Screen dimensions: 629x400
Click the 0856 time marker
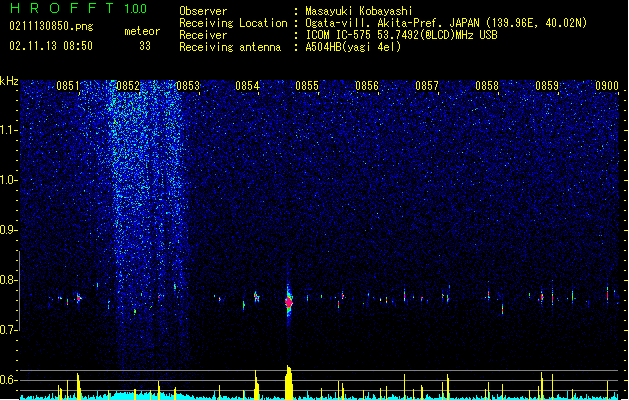coord(367,86)
